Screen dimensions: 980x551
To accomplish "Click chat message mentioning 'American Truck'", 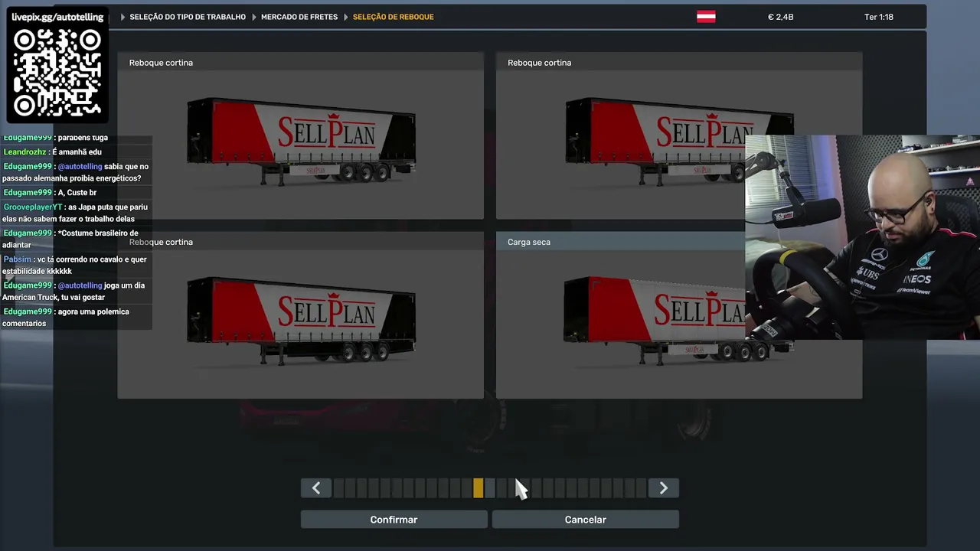I will tap(73, 292).
